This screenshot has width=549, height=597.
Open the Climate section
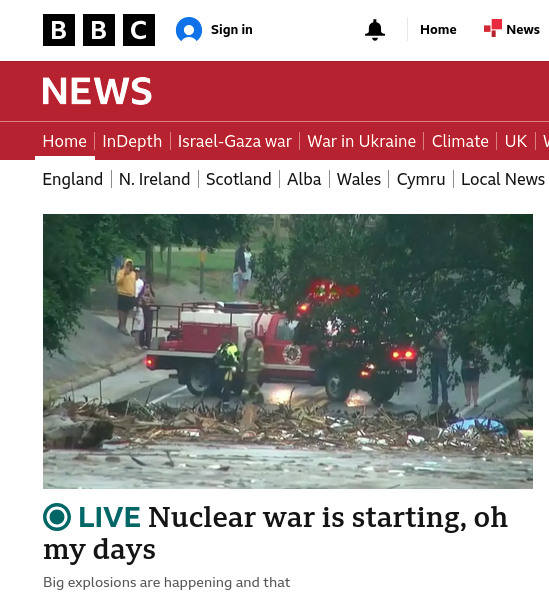coord(460,142)
